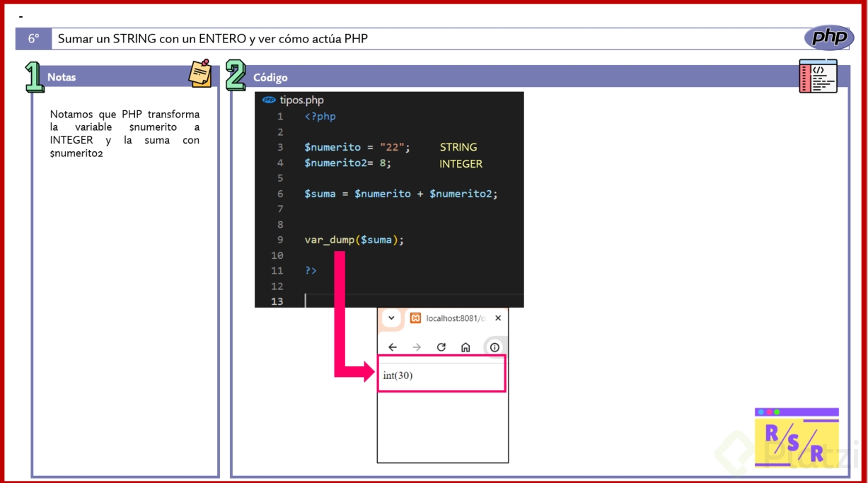The height and width of the screenshot is (483, 868).
Task: Click the browser back arrow
Action: tap(393, 347)
